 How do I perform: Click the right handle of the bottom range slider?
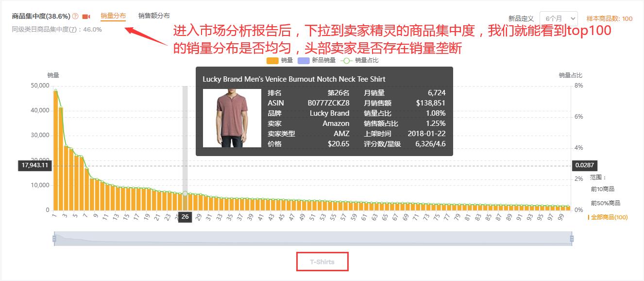coord(572,238)
